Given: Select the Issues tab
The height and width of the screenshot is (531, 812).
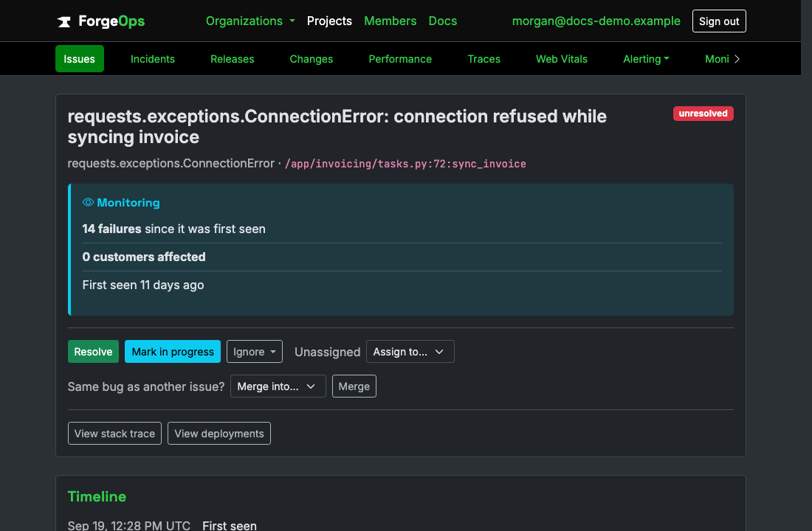Looking at the screenshot, I should (79, 59).
